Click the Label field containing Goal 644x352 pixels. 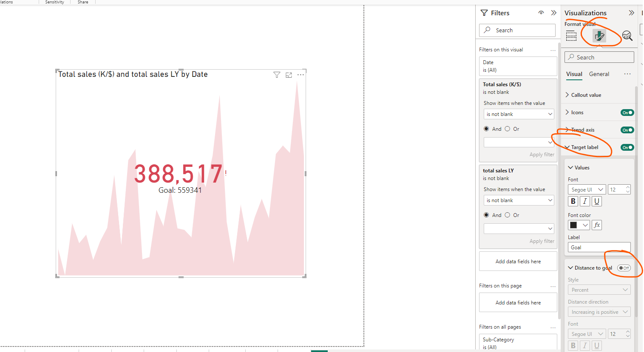click(599, 247)
